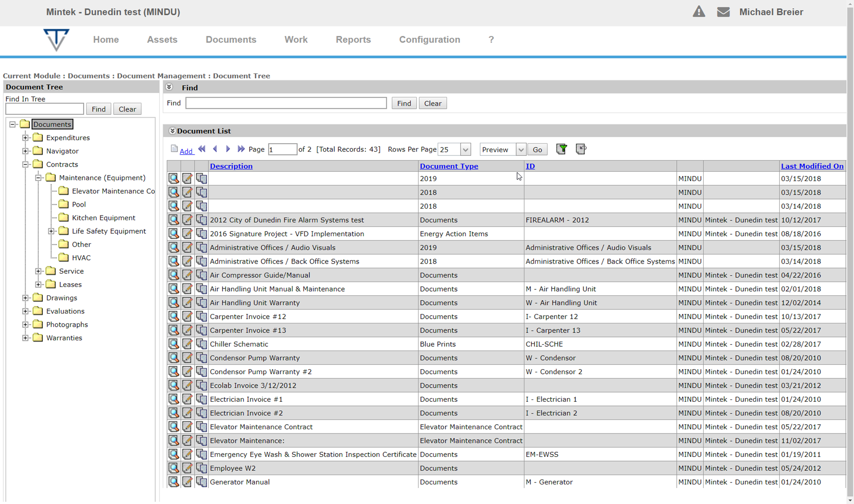Collapse the Document List section
The height and width of the screenshot is (504, 854).
tap(172, 131)
